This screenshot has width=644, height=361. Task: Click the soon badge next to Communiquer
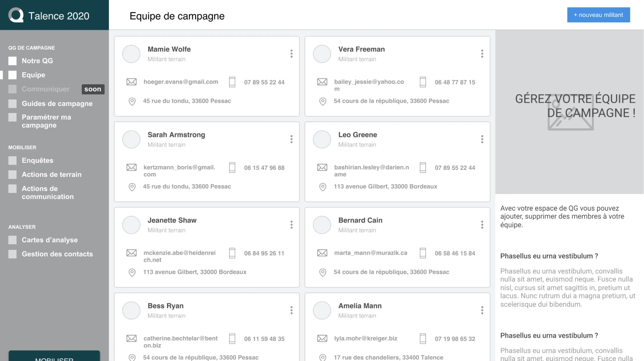(93, 89)
